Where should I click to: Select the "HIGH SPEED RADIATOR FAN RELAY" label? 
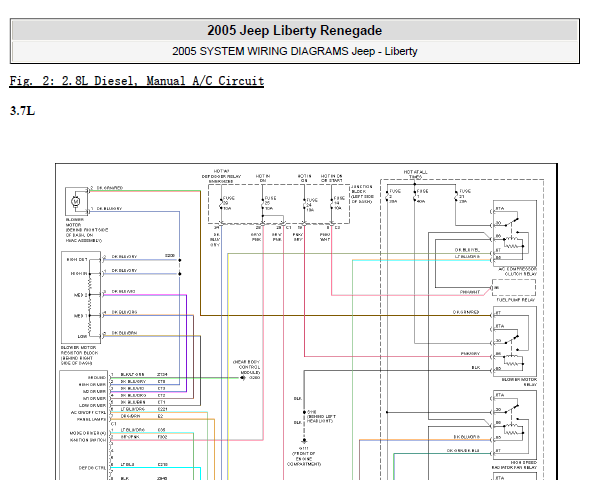pos(514,465)
